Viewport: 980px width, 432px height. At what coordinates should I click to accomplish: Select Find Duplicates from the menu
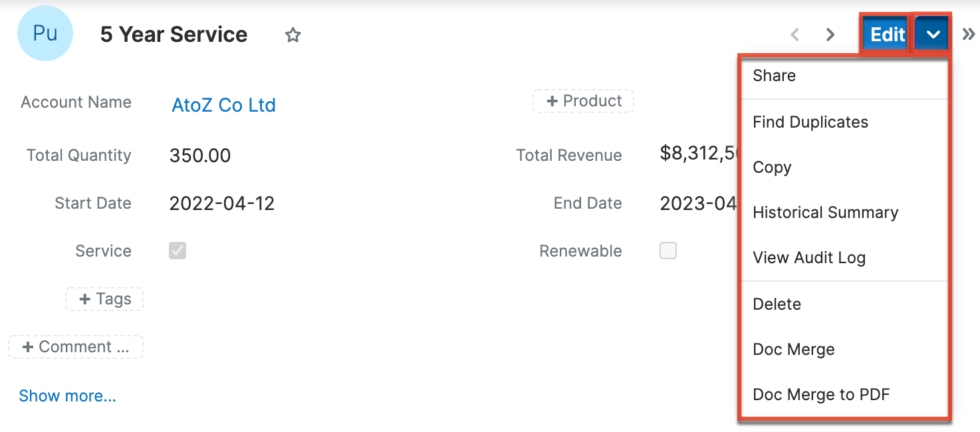810,122
